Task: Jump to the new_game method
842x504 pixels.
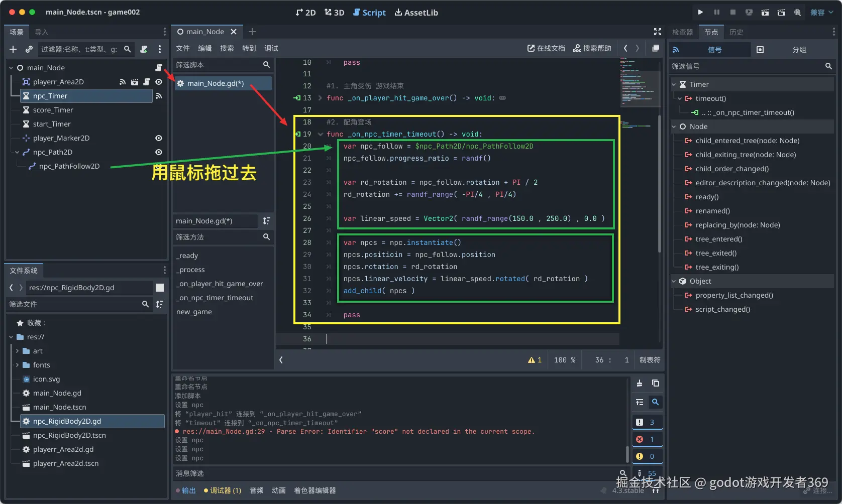Action: click(x=194, y=312)
